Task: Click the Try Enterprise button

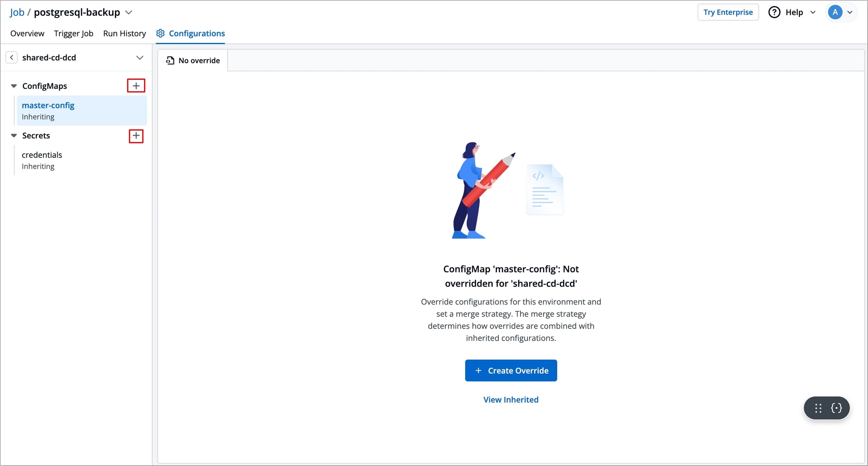Action: 728,12
